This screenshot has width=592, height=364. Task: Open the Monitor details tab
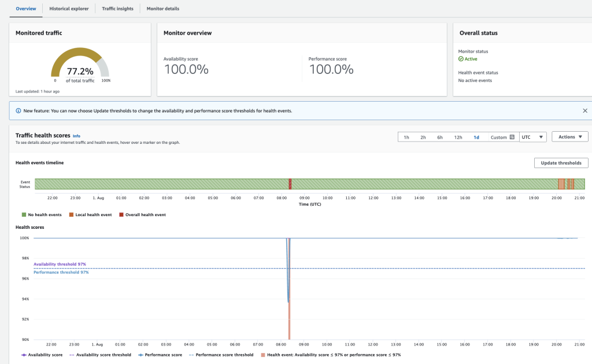[x=161, y=9]
